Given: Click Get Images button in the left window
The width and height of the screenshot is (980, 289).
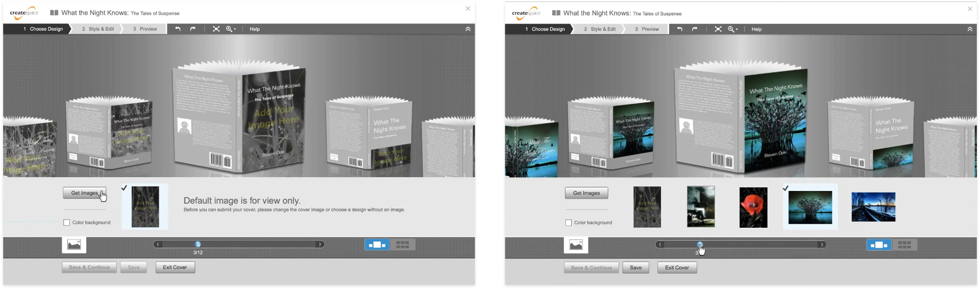Looking at the screenshot, I should pyautogui.click(x=85, y=193).
